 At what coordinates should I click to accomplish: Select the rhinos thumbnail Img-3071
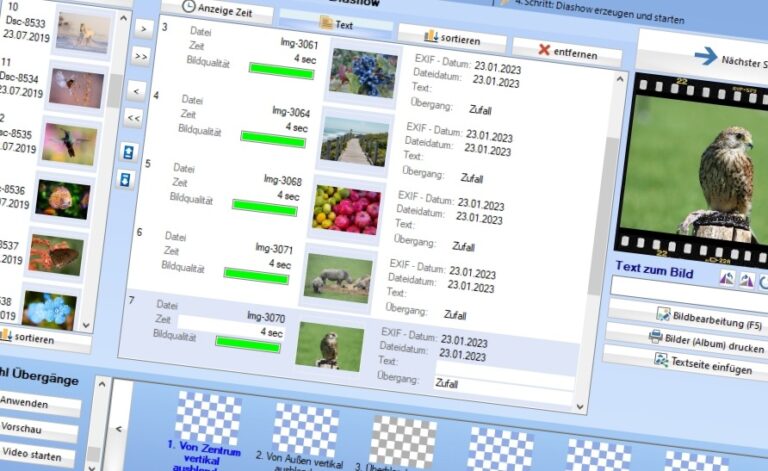pyautogui.click(x=338, y=278)
